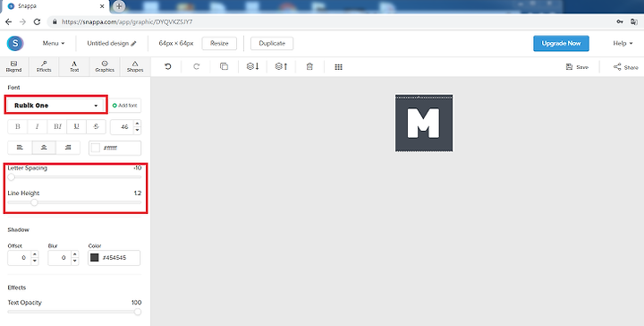Viewport: 644px width, 326px height.
Task: Open the Rubik One font dropdown
Action: (x=56, y=106)
